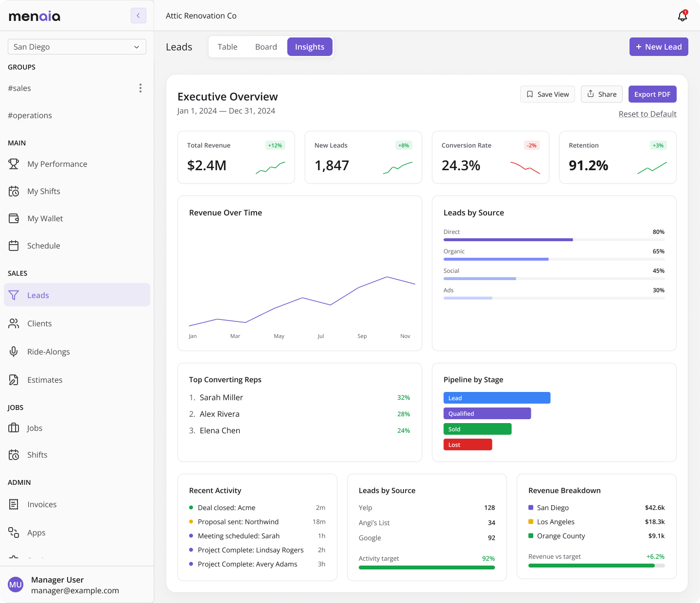Image resolution: width=700 pixels, height=603 pixels.
Task: Click the share upload icon
Action: pyautogui.click(x=591, y=94)
